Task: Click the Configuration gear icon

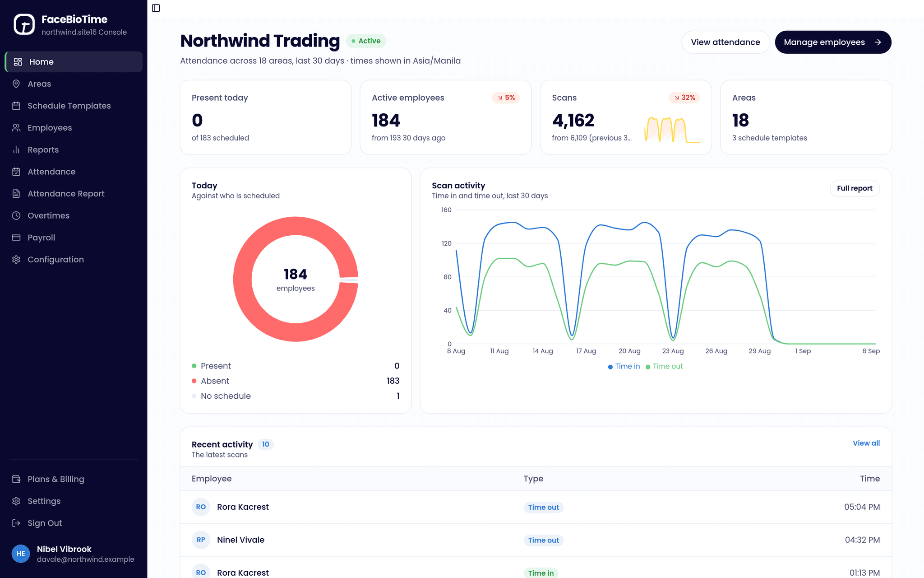Action: click(x=16, y=260)
